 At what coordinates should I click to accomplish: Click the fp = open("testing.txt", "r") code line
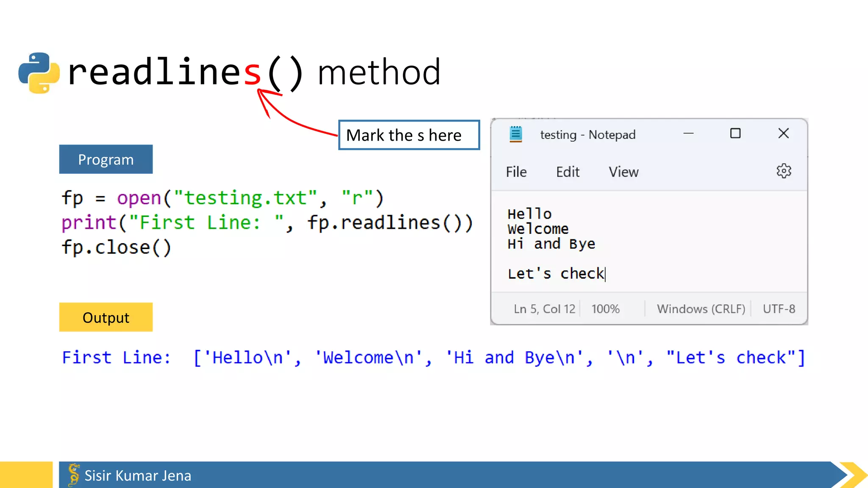point(223,198)
